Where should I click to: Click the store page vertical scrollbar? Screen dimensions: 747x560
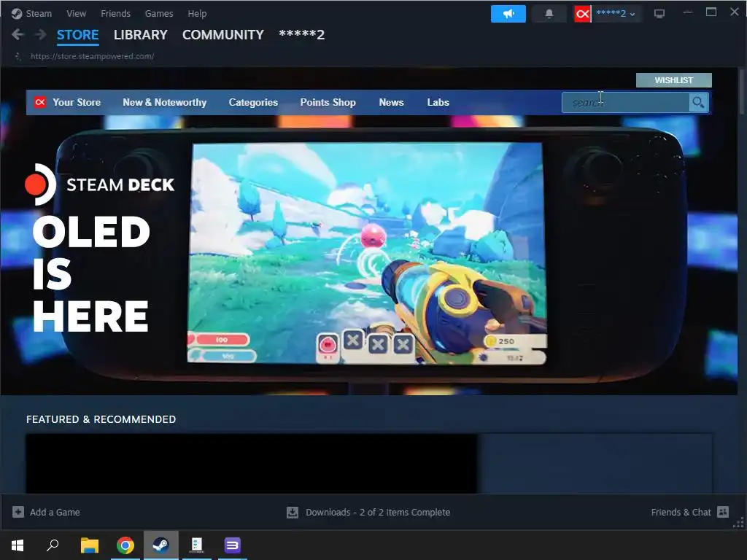pyautogui.click(x=742, y=91)
